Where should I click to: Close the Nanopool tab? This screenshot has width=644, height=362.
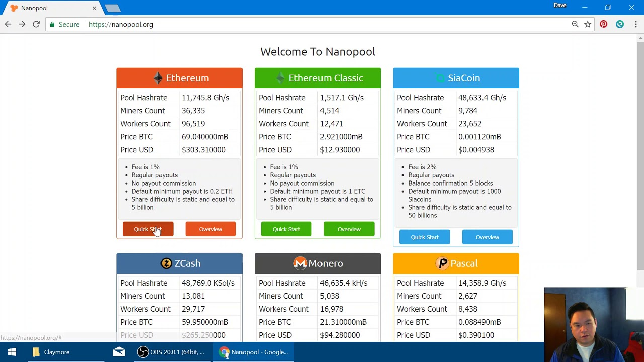pos(94,8)
